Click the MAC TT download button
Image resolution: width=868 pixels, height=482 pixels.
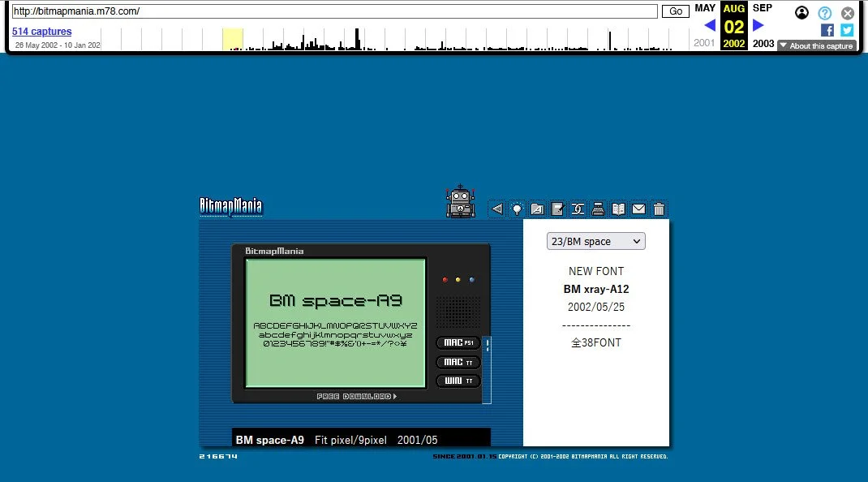tap(458, 363)
